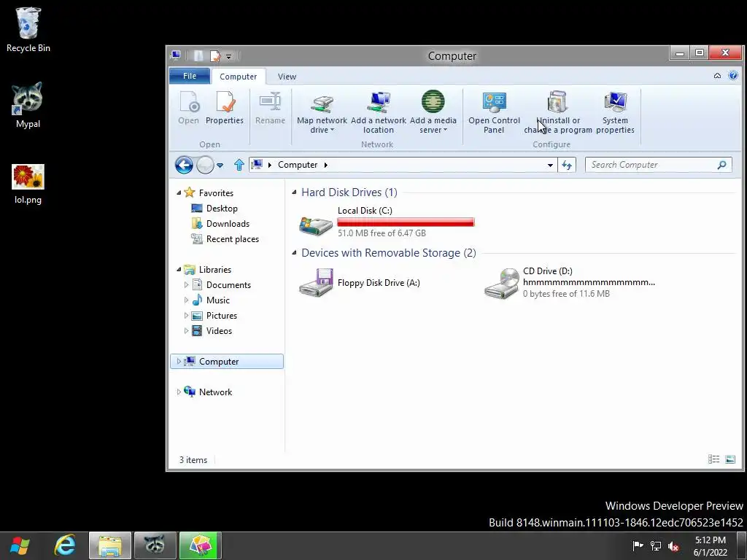Open the Start button on taskbar
Image resolution: width=747 pixels, height=560 pixels.
pyautogui.click(x=20, y=545)
